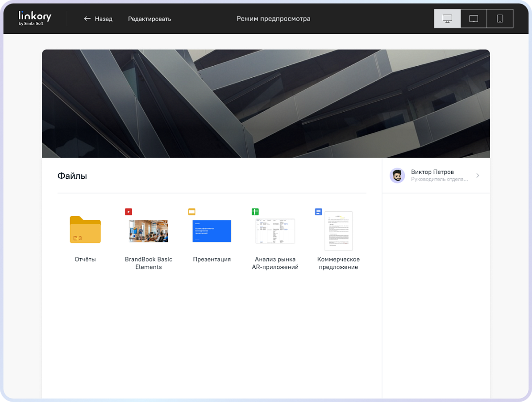The width and height of the screenshot is (532, 402).
Task: Switch to desktop preview mode
Action: pos(447,19)
